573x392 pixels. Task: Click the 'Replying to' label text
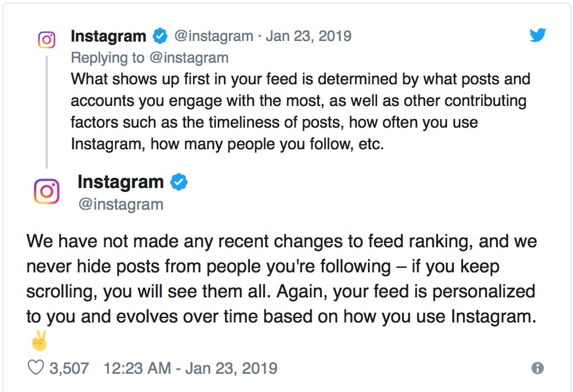point(108,58)
